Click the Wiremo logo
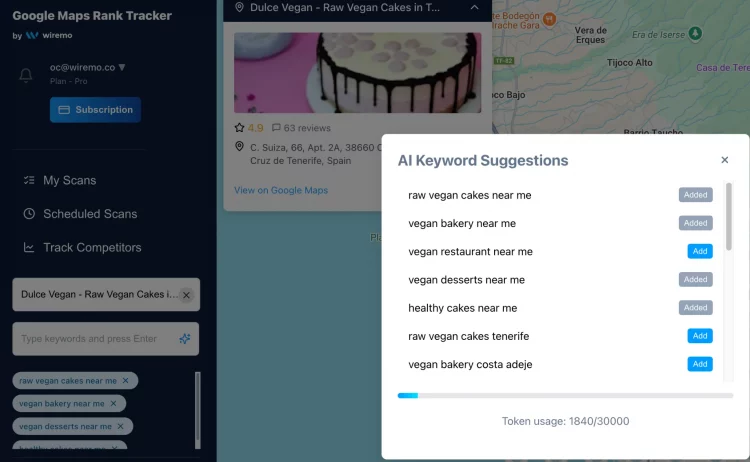This screenshot has width=750, height=462. click(49, 35)
